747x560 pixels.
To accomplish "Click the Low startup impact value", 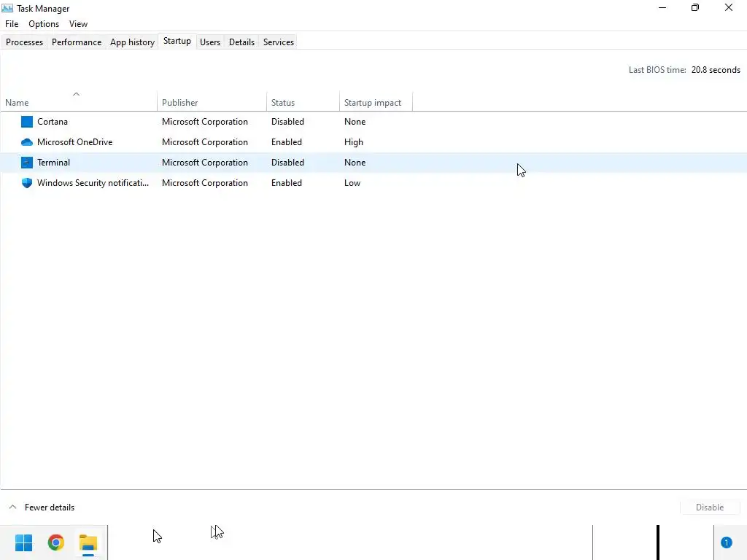I will click(x=352, y=183).
